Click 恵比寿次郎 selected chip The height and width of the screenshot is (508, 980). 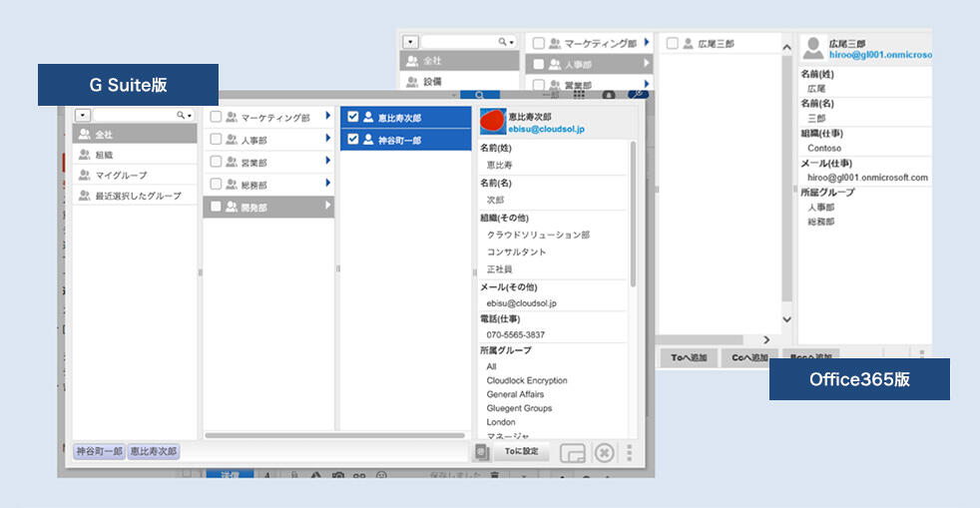point(153,451)
